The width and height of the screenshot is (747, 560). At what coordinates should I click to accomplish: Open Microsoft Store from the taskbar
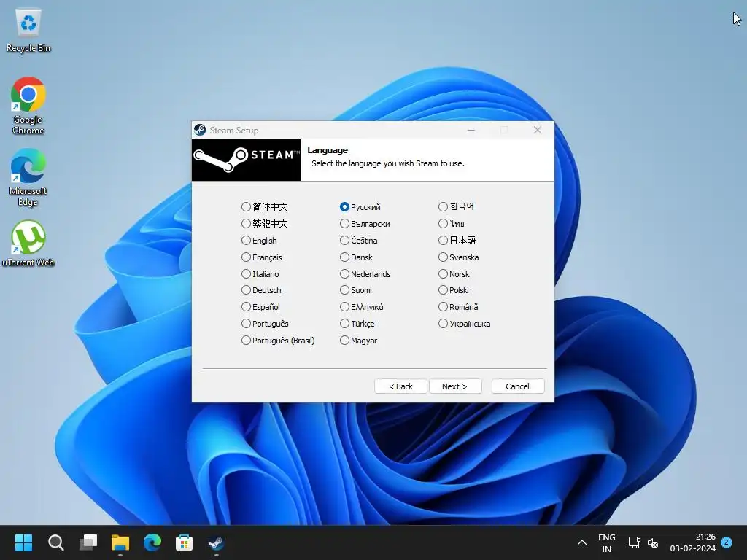pos(184,542)
